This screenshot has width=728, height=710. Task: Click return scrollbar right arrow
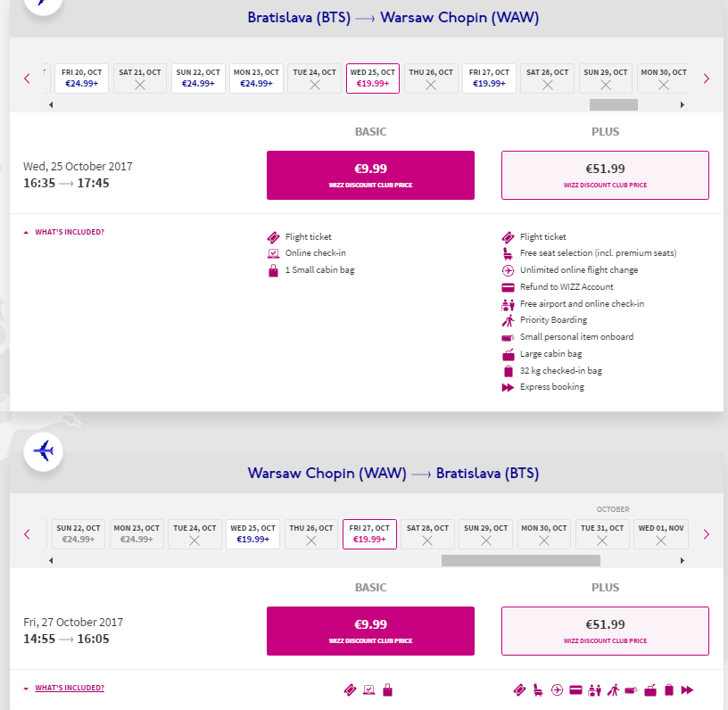pyautogui.click(x=682, y=560)
